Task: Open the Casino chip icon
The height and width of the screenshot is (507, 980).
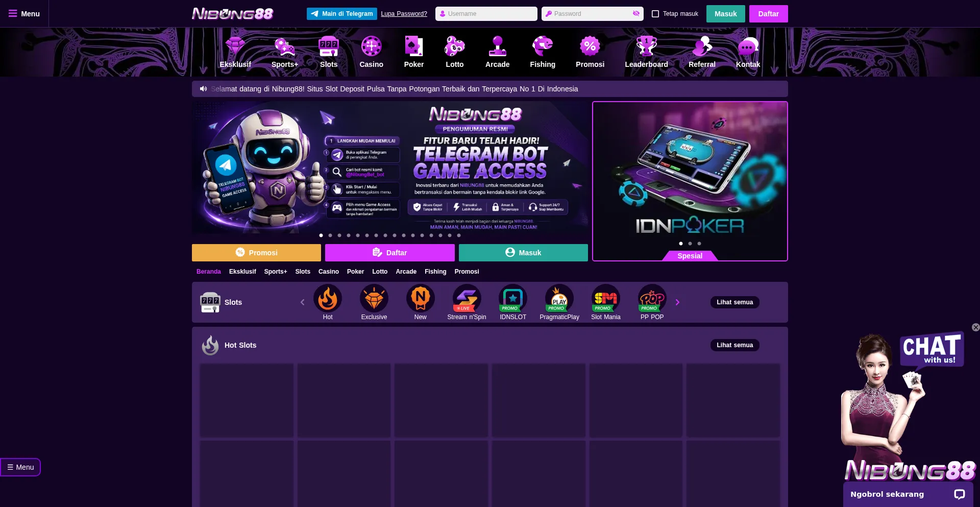Action: pyautogui.click(x=371, y=52)
